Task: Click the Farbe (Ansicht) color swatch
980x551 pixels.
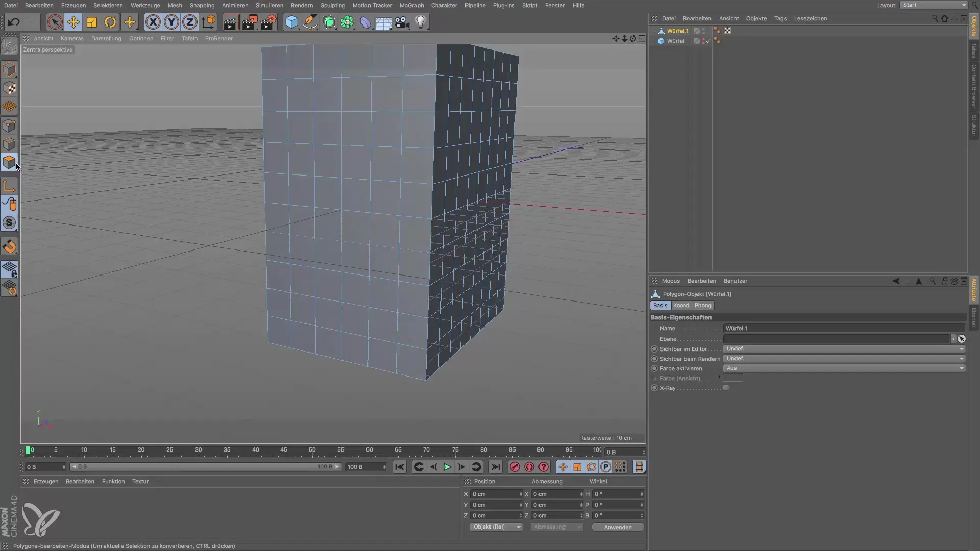Action: coord(733,378)
